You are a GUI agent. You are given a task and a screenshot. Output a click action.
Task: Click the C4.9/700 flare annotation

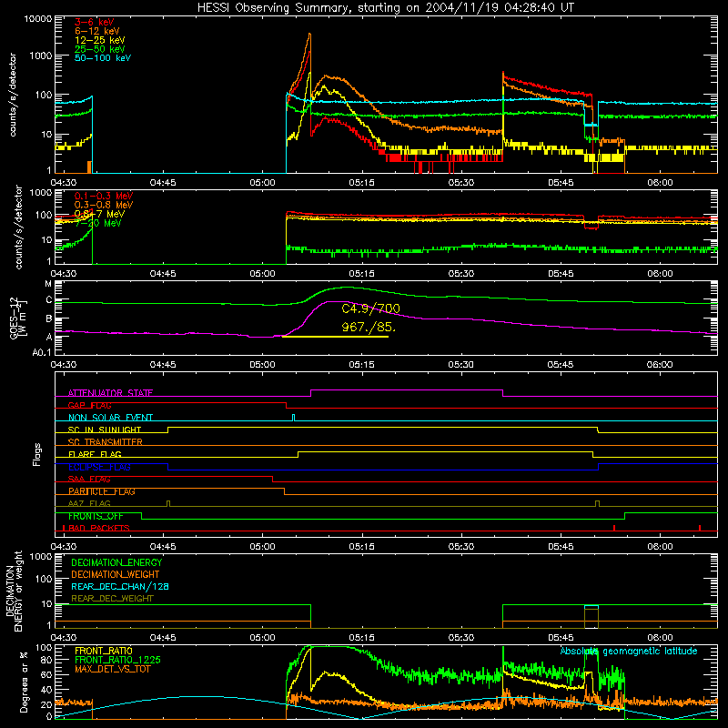[x=370, y=308]
